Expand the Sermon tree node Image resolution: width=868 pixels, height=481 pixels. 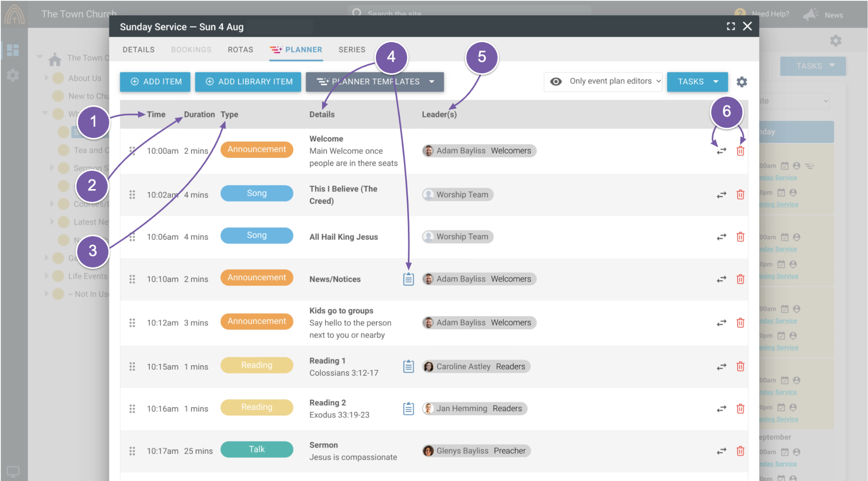tap(52, 167)
